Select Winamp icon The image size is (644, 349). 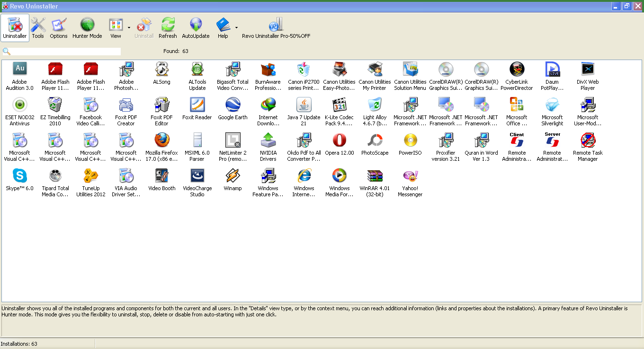coord(233,175)
